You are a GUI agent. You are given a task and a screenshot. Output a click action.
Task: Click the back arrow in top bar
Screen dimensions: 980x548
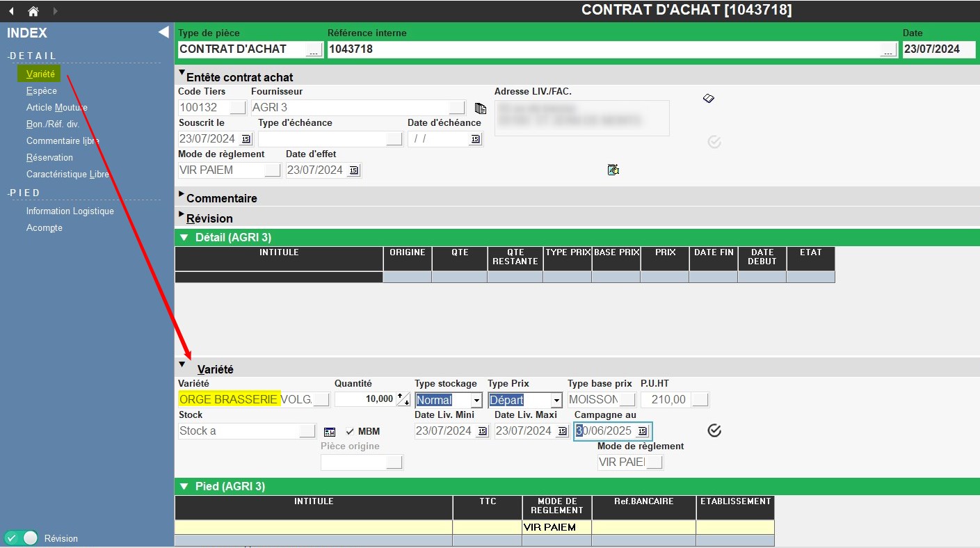coord(11,11)
